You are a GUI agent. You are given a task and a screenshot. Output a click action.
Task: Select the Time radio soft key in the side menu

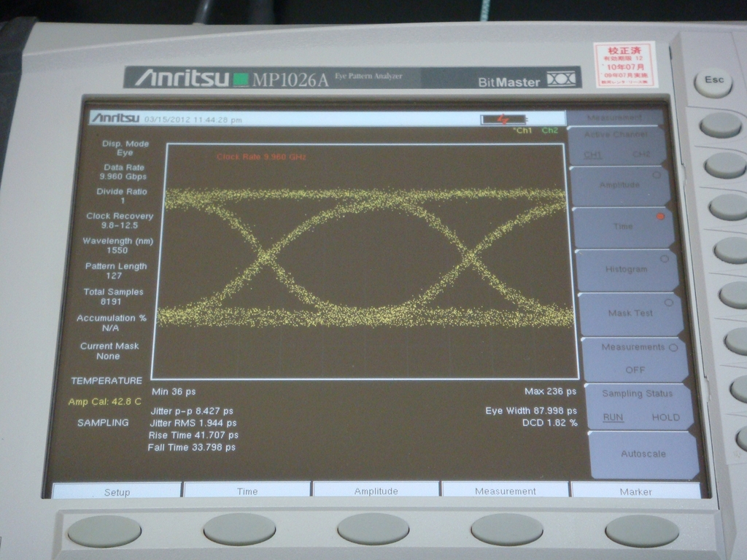click(x=623, y=227)
